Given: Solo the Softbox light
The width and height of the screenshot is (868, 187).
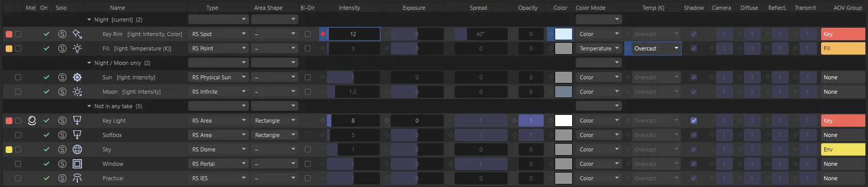Looking at the screenshot, I should tap(62, 135).
